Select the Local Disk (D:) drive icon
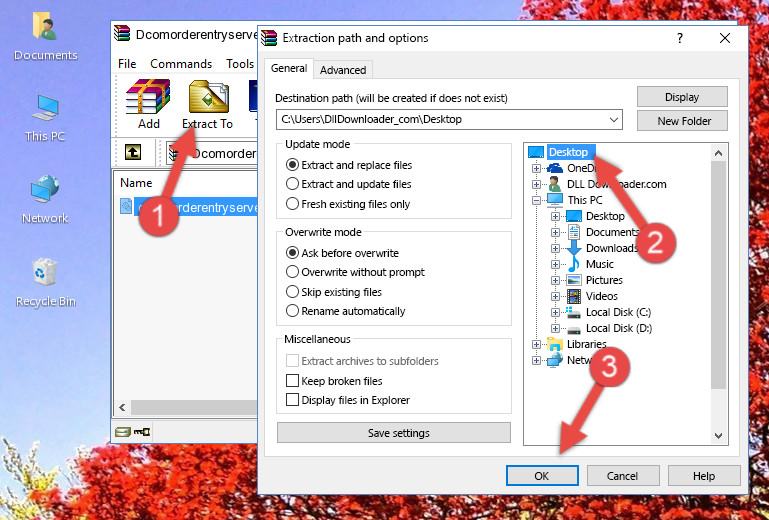 (574, 329)
